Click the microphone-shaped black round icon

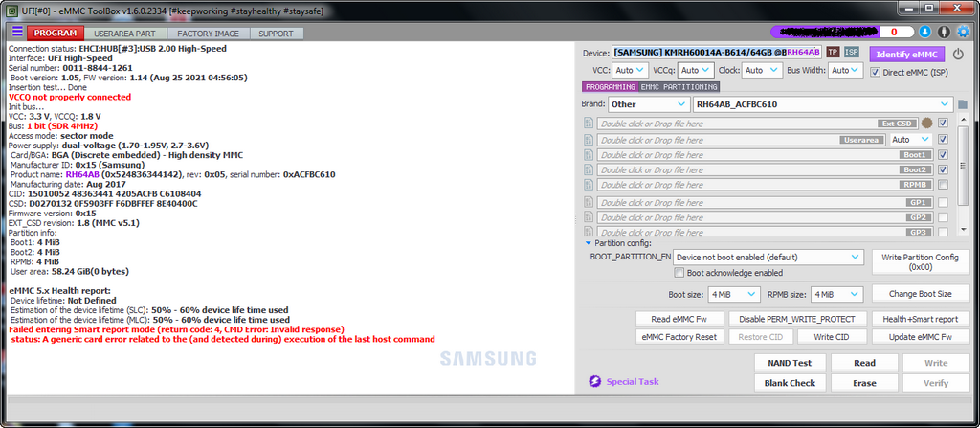[945, 32]
